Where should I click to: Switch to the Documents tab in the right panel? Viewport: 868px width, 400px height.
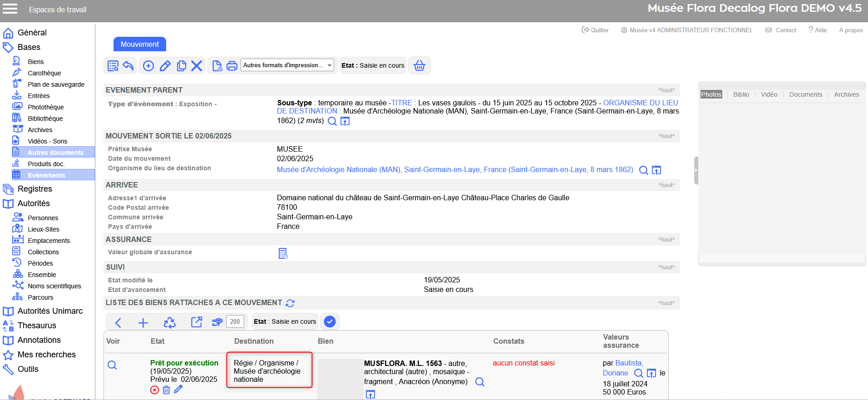pos(805,94)
